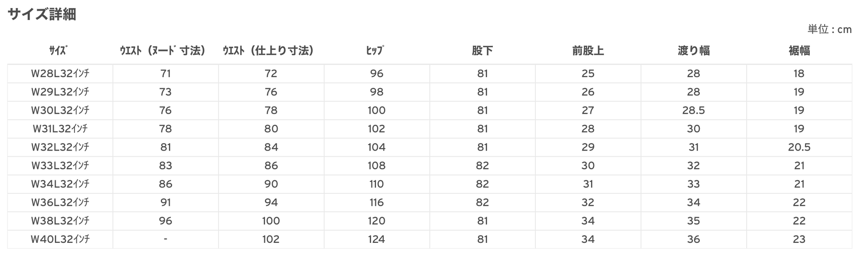The width and height of the screenshot is (868, 254).
Task: Select the W40L32インチ size row label
Action: (60, 239)
